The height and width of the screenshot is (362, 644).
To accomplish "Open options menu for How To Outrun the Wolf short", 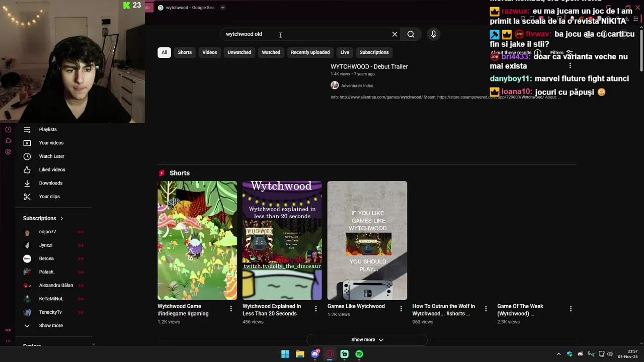I will point(486,309).
